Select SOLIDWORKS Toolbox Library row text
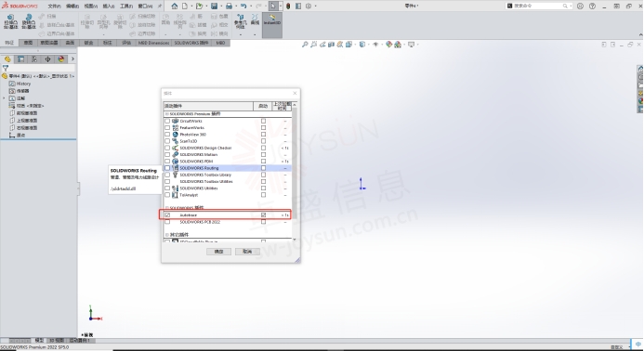 205,175
